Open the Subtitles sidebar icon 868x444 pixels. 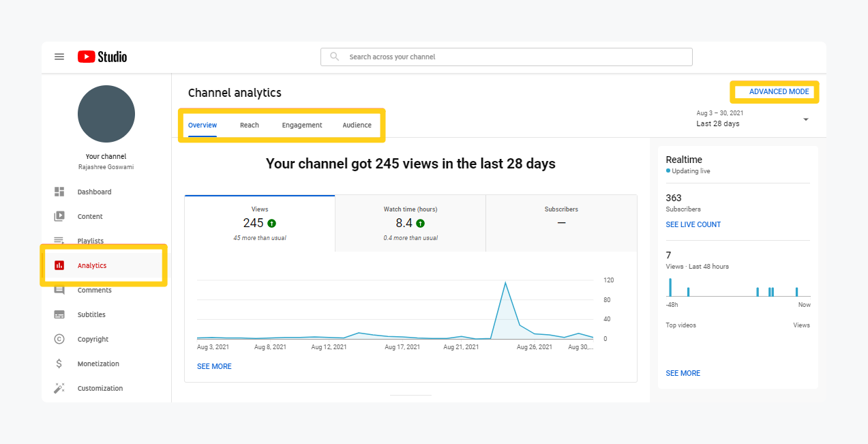(x=59, y=315)
